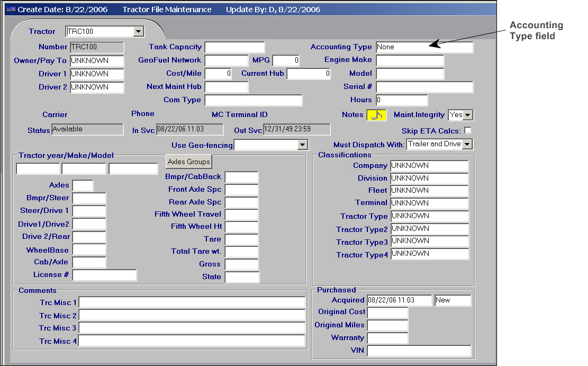588x366 pixels.
Task: Click the VIN field
Action: click(419, 351)
